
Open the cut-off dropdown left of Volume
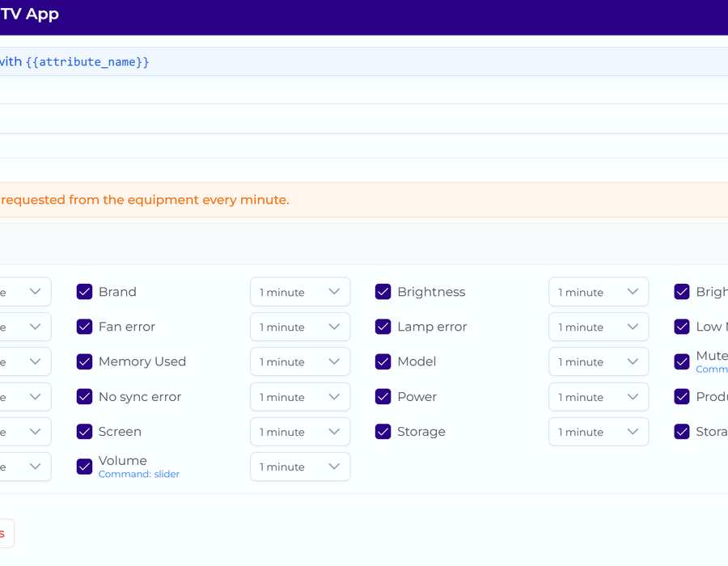[x=26, y=467]
